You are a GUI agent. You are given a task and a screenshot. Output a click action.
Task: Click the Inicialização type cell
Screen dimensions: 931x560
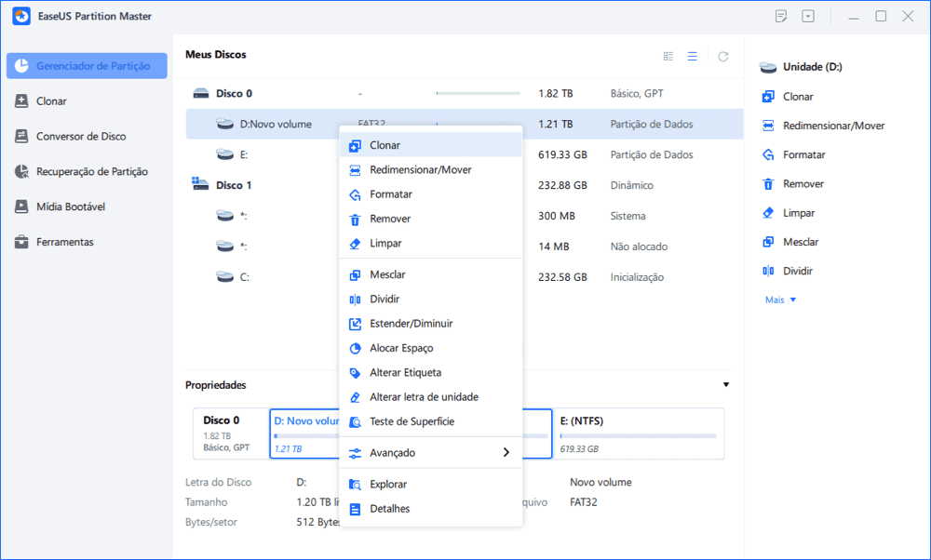tap(637, 277)
